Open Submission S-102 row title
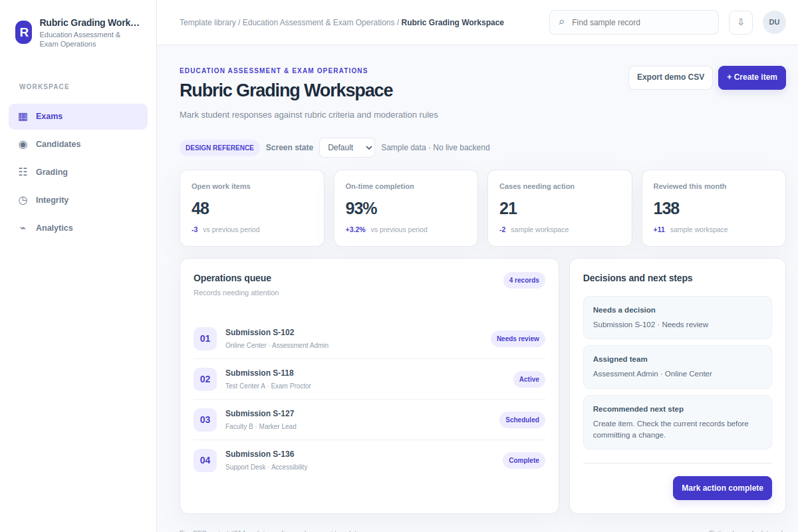 pos(260,332)
